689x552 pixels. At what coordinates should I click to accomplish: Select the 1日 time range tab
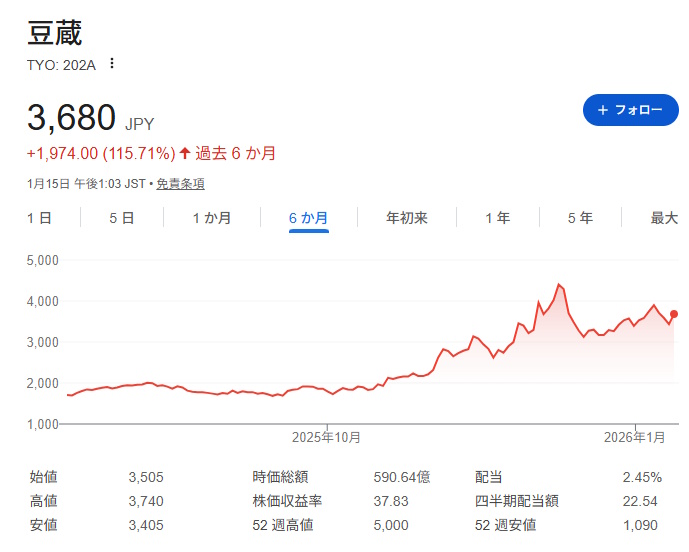(x=39, y=218)
